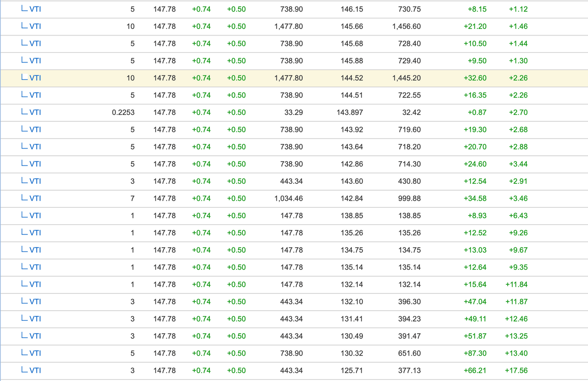Open the VTI link in the 135.14 cost row
This screenshot has width=588, height=381.
35,267
